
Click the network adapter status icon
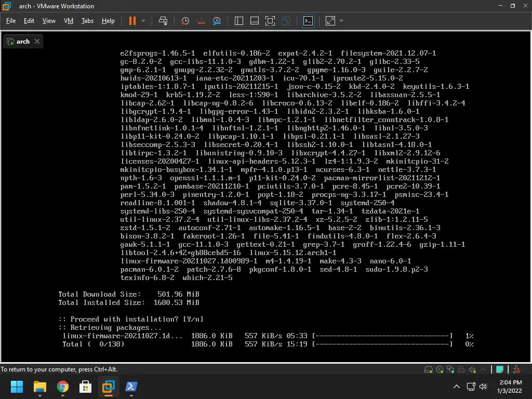[450, 369]
